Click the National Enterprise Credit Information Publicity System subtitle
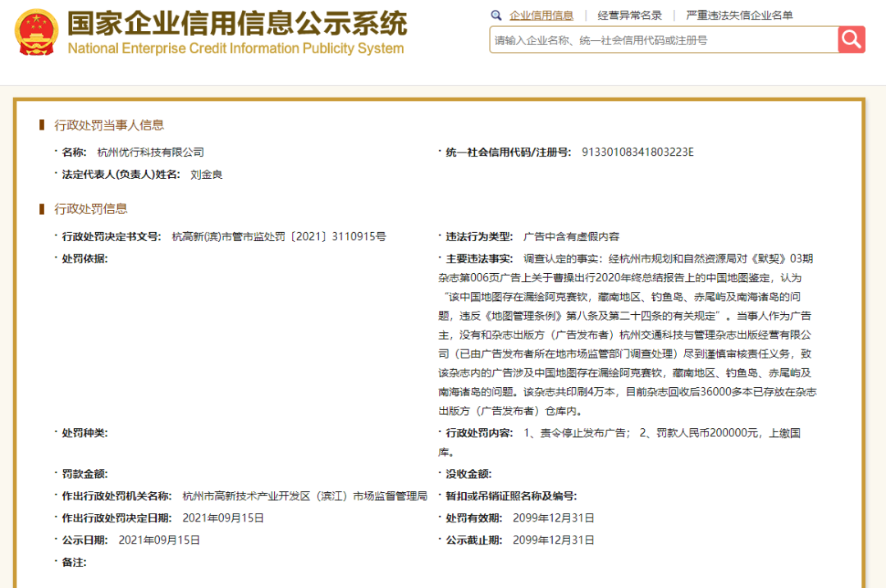Image resolution: width=886 pixels, height=588 pixels. point(235,48)
